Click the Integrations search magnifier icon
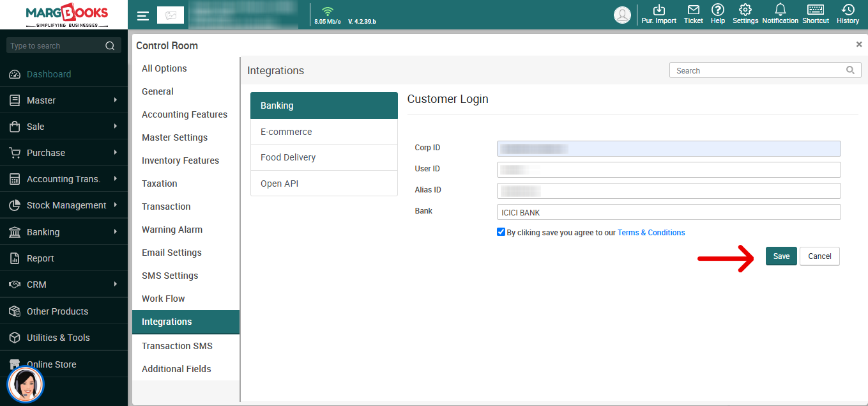The image size is (868, 406). coord(850,70)
